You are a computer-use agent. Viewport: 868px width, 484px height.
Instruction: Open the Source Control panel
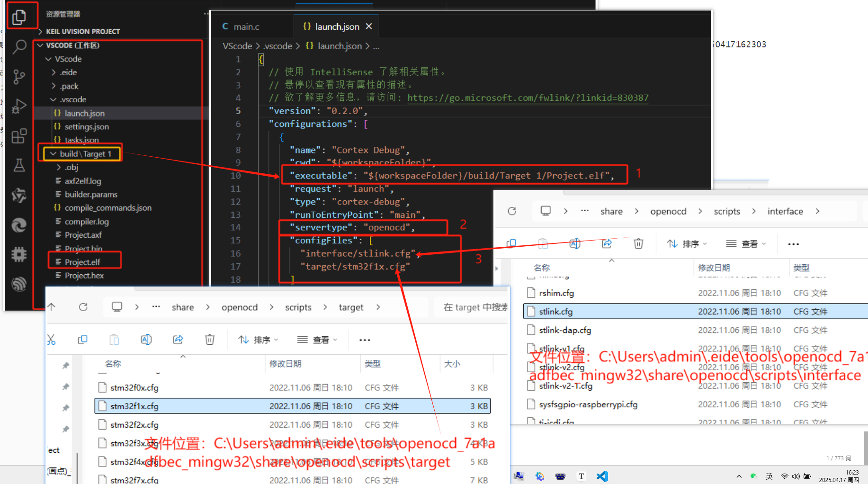click(19, 76)
